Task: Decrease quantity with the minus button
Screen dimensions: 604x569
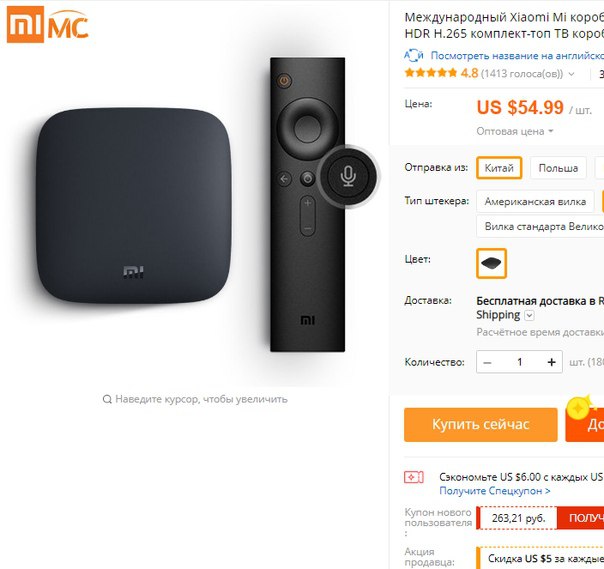Action: pyautogui.click(x=487, y=362)
